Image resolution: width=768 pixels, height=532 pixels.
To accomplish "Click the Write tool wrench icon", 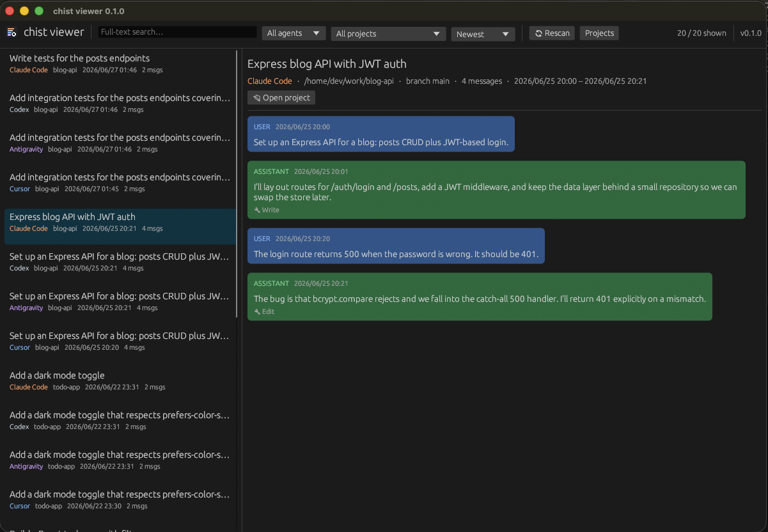I will click(257, 210).
